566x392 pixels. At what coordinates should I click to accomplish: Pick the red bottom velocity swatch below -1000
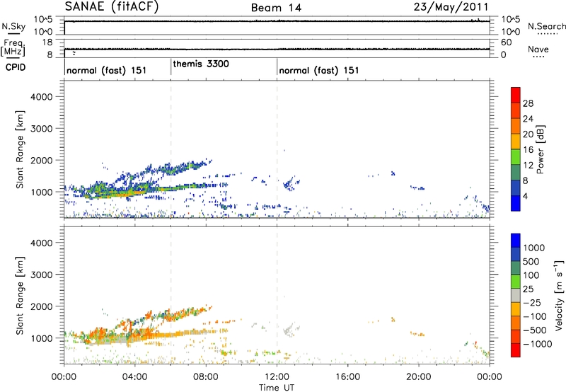click(x=516, y=350)
